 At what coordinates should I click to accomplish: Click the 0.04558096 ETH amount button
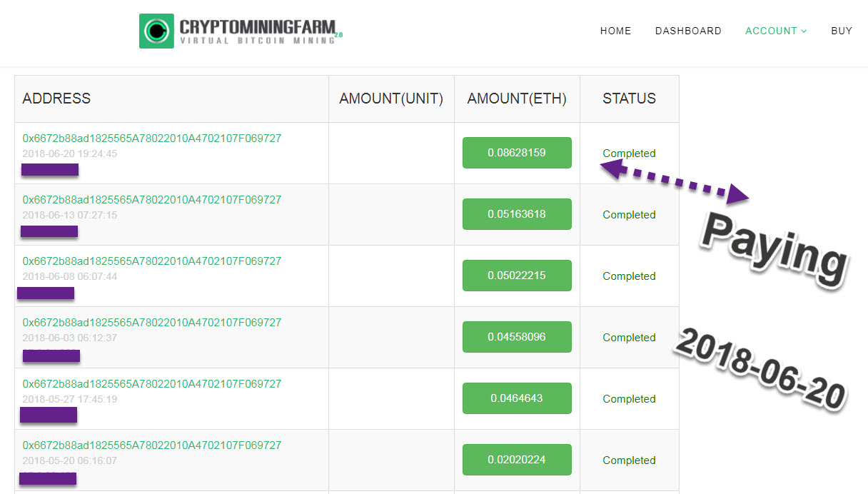pyautogui.click(x=517, y=337)
